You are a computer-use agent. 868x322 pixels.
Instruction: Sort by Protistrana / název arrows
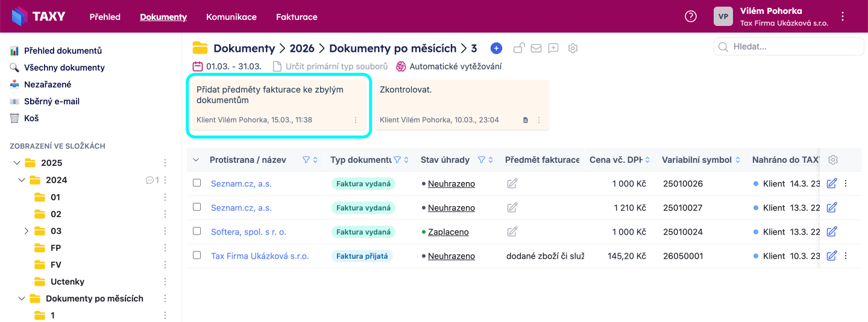pyautogui.click(x=315, y=160)
